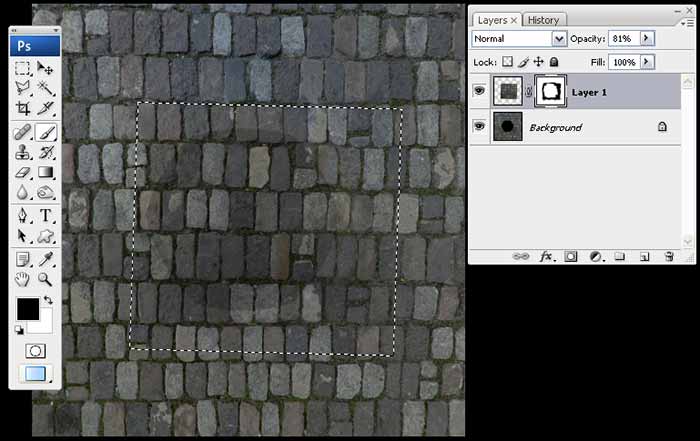Hide the Background layer visibility
Viewport: 700px width, 441px height.
click(x=479, y=126)
